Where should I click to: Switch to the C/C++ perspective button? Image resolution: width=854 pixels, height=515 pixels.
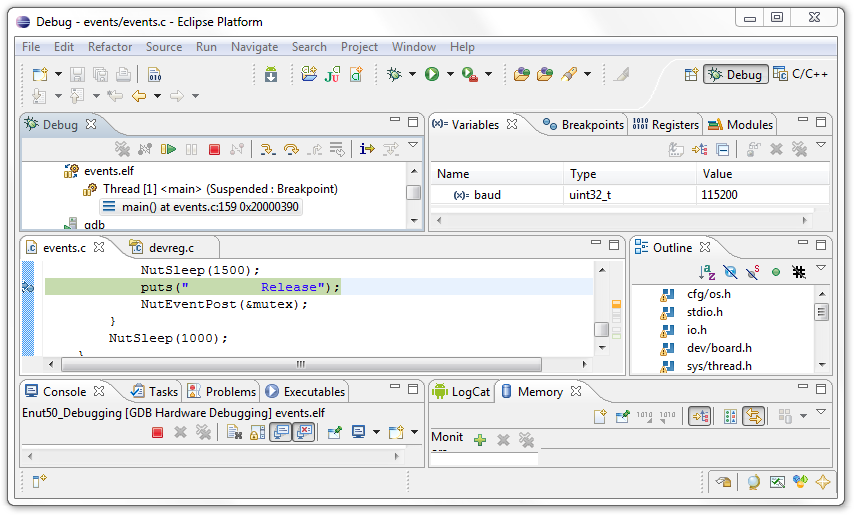[x=801, y=75]
